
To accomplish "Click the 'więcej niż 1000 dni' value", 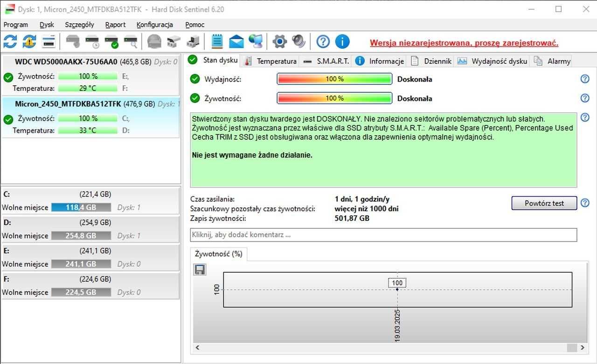I will point(367,209).
